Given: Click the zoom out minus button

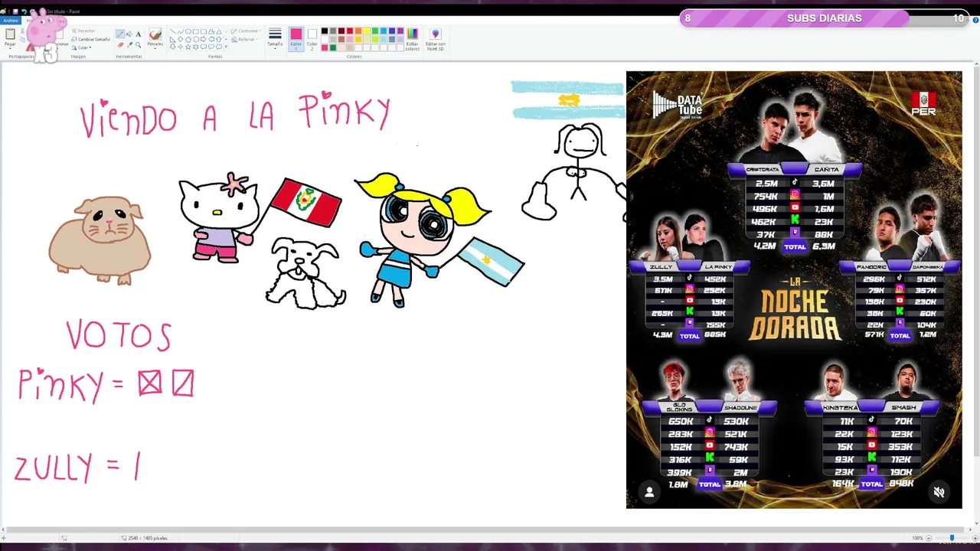Looking at the screenshot, I should coord(929,538).
